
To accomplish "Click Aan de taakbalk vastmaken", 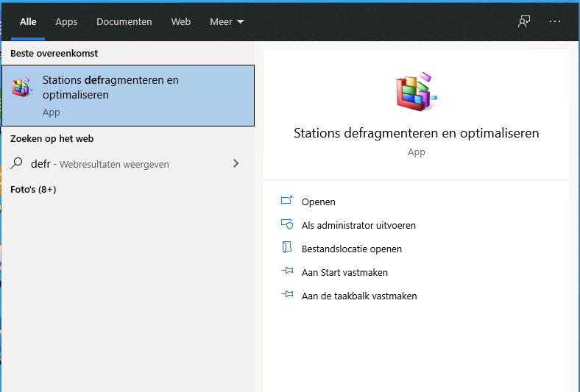I will [359, 296].
